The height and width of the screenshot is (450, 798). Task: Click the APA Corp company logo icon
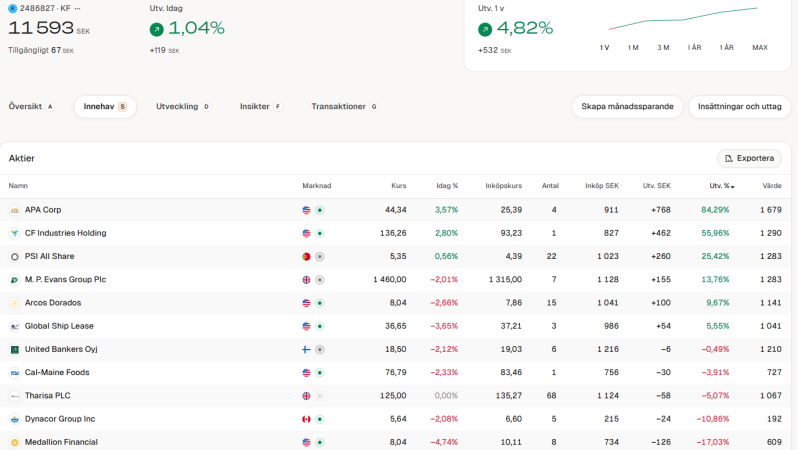15,210
